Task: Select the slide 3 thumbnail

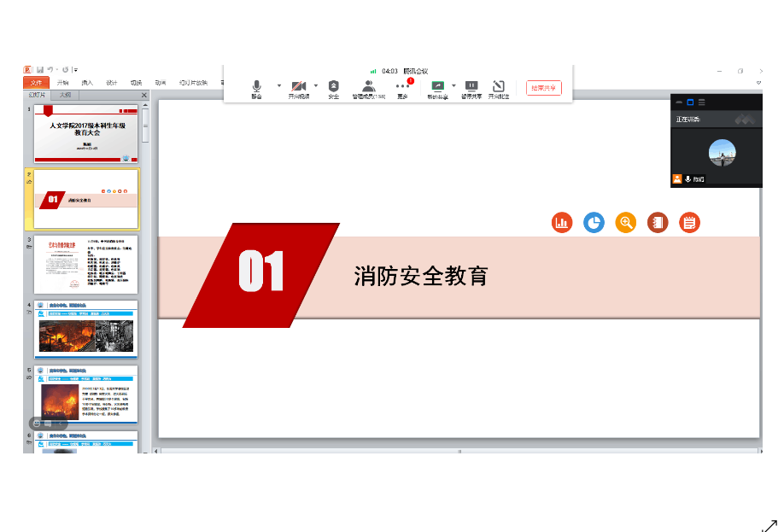Action: tap(85, 265)
